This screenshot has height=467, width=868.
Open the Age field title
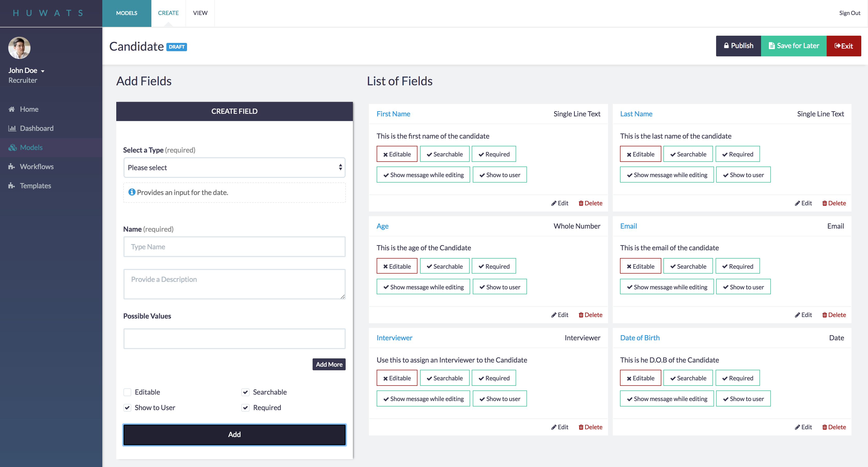coord(382,226)
